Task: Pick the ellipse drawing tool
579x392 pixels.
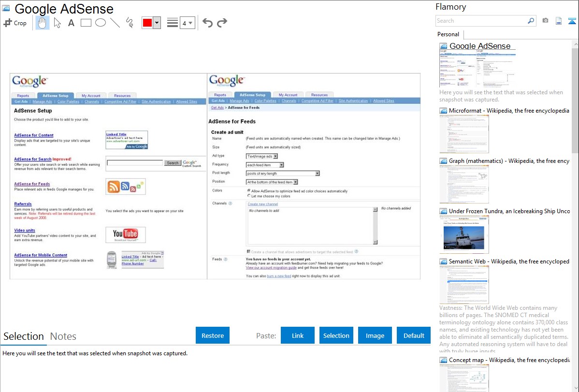Action: 101,23
